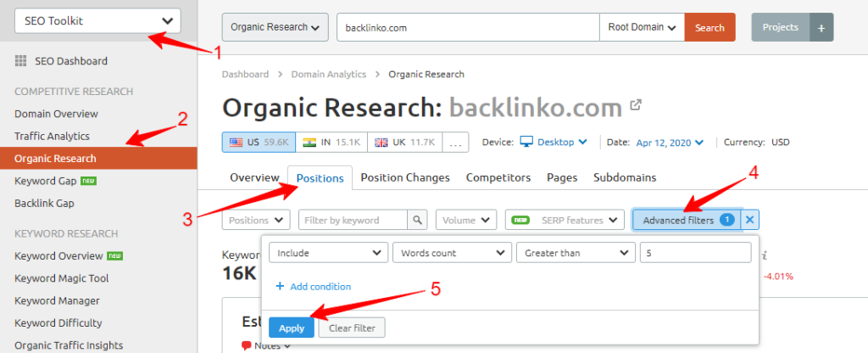The height and width of the screenshot is (353, 868).
Task: Open Keyword Magic Tool
Action: [x=61, y=278]
